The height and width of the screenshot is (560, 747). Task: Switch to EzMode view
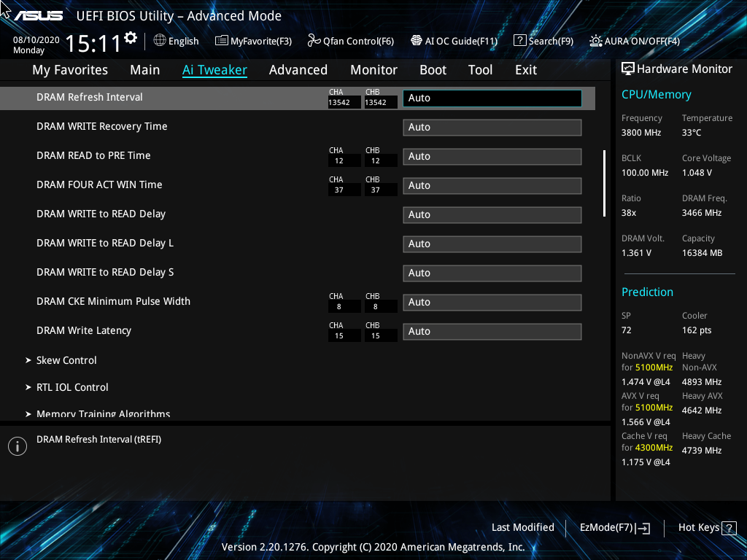pos(614,527)
